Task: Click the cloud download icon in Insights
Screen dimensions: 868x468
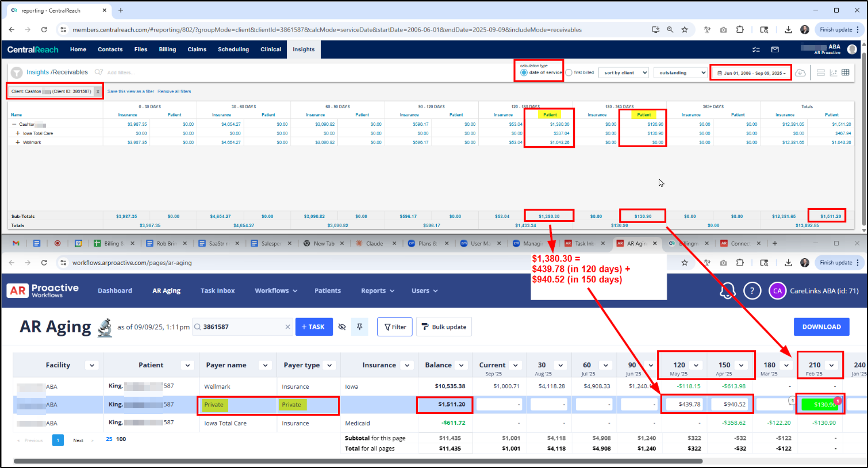Action: [800, 73]
